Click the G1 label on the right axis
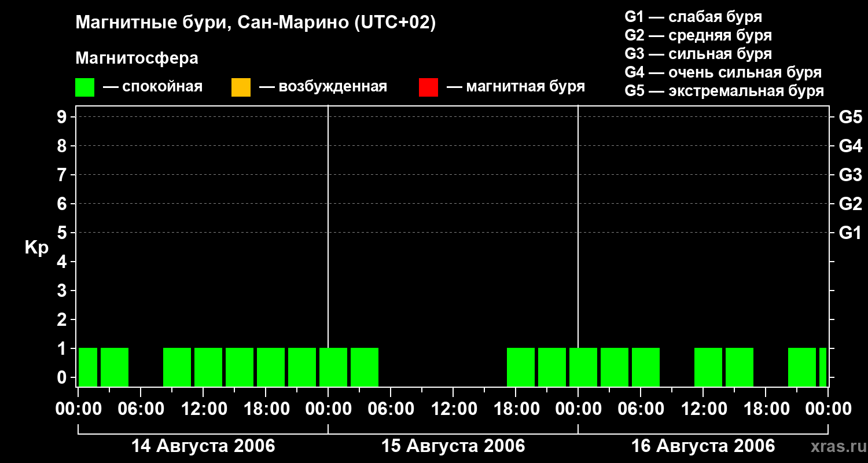Screen dimensions: 868x463 (x=851, y=233)
